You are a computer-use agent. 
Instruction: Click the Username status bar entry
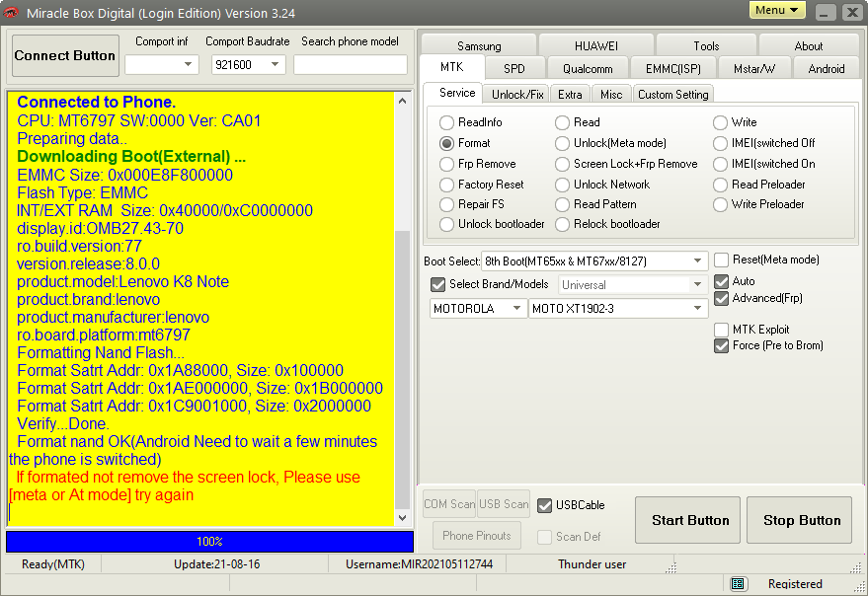point(419,563)
